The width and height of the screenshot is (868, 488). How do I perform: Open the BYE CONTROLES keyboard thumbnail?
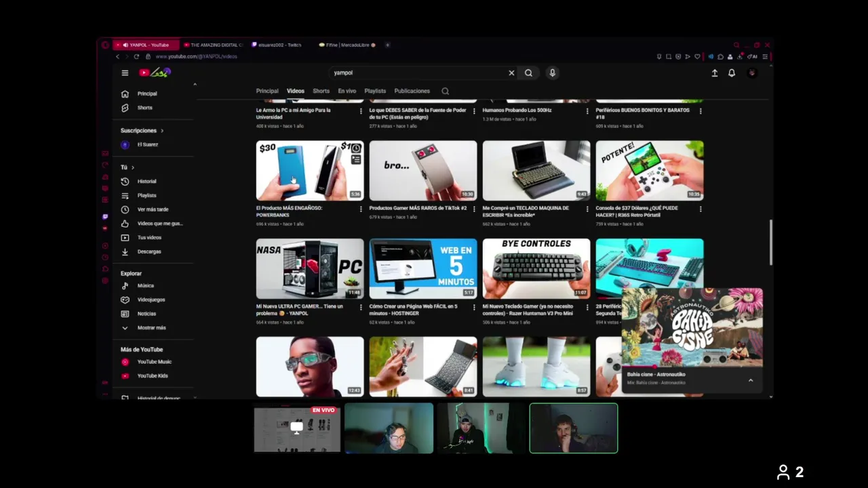[x=536, y=268]
